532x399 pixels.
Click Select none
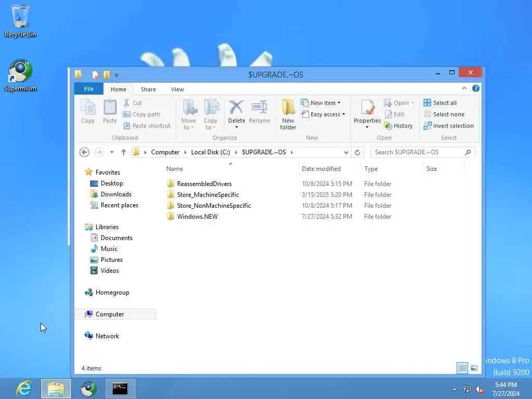(x=444, y=114)
